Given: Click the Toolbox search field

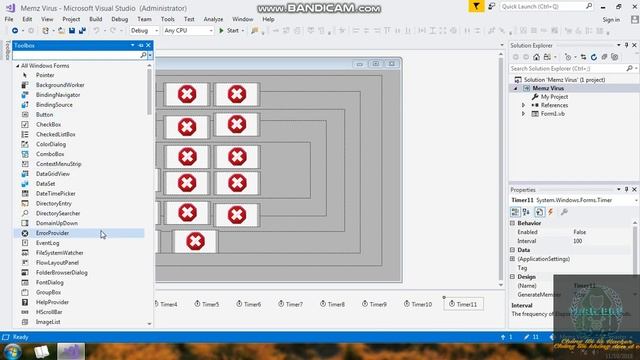Looking at the screenshot, I should pos(76,55).
